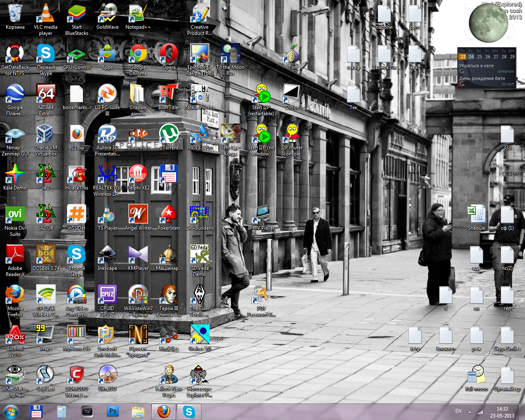This screenshot has width=525, height=420.
Task: Select the LG PC Suite III icon
Action: [x=107, y=100]
